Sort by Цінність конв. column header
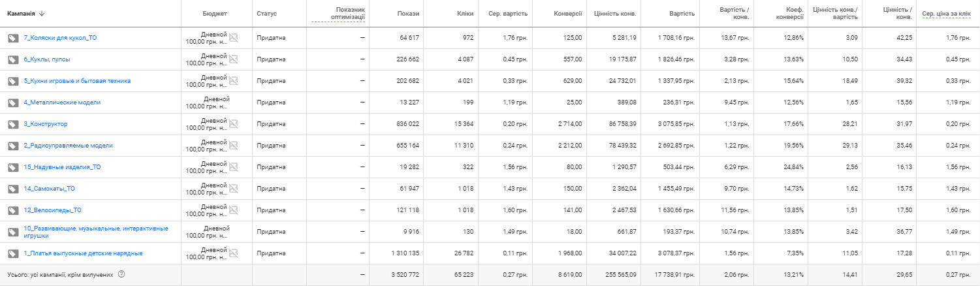 click(615, 13)
